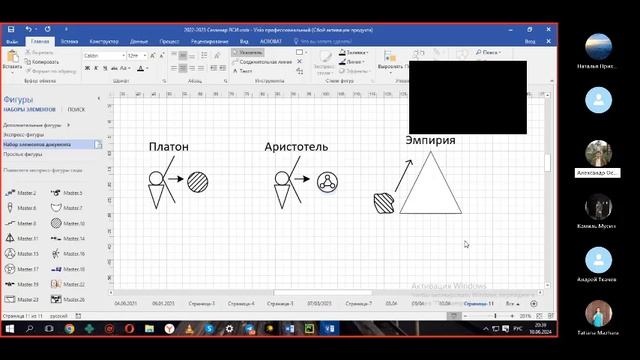This screenshot has height=360, width=640.
Task: Open the Линия line style dropdown
Action: (352, 62)
